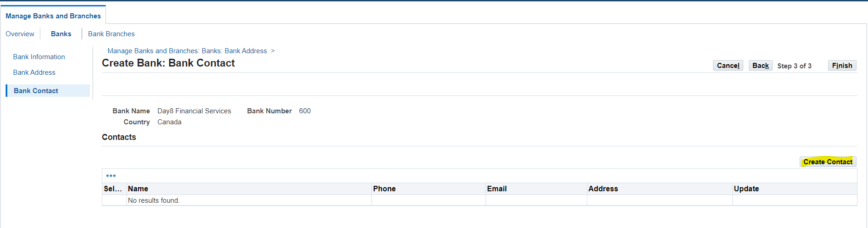
Task: Open Bank Information step in sidebar
Action: (39, 57)
